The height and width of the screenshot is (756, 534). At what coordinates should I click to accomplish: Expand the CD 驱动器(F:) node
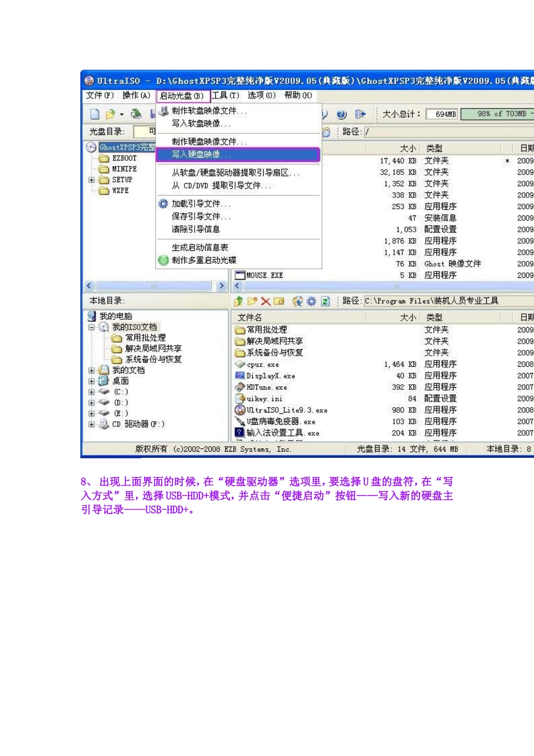(92, 424)
